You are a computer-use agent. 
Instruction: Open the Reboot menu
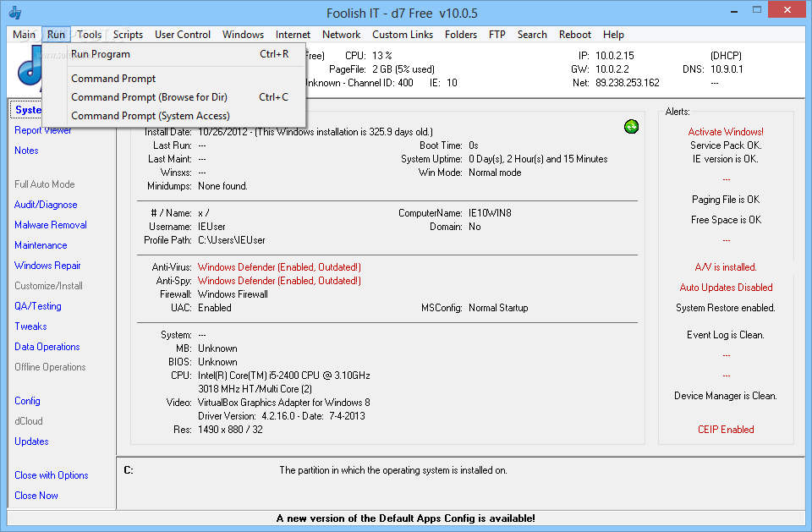click(x=575, y=34)
